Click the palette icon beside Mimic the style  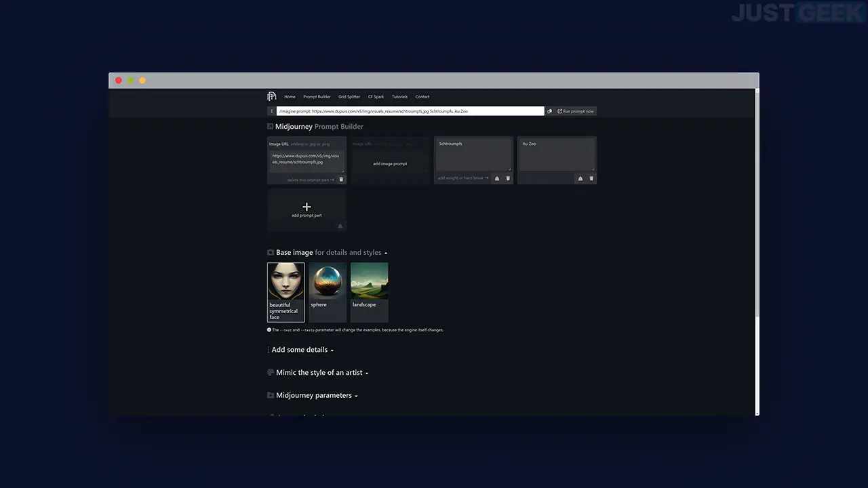(271, 373)
